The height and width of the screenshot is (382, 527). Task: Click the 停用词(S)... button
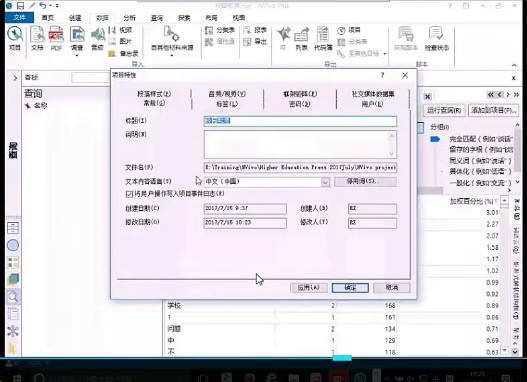365,181
